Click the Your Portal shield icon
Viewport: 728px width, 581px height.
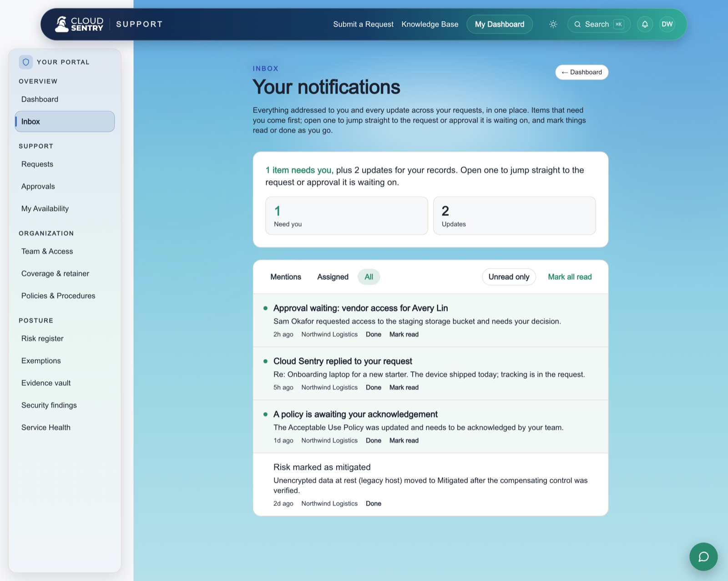[x=26, y=62]
